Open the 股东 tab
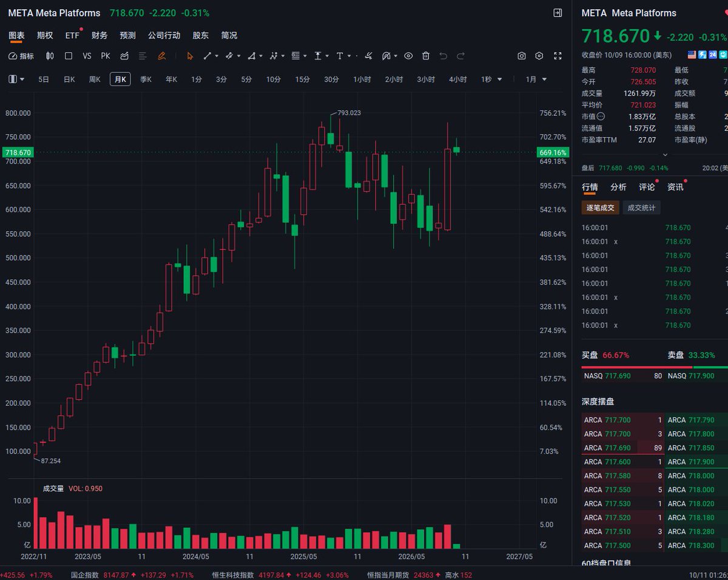728x580 pixels. pyautogui.click(x=200, y=35)
